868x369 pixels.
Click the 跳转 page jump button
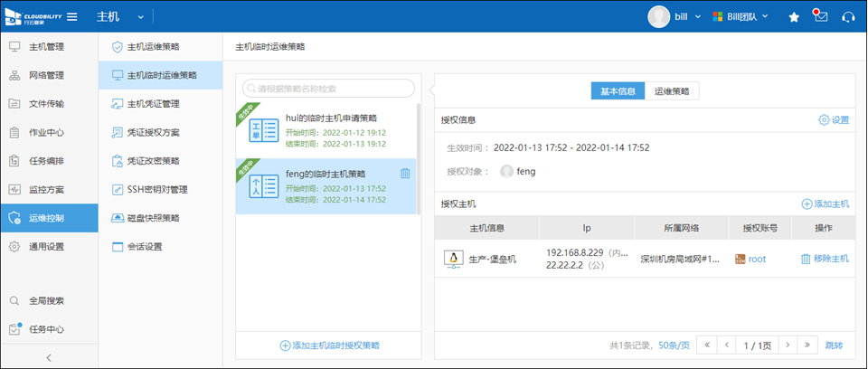click(x=834, y=345)
